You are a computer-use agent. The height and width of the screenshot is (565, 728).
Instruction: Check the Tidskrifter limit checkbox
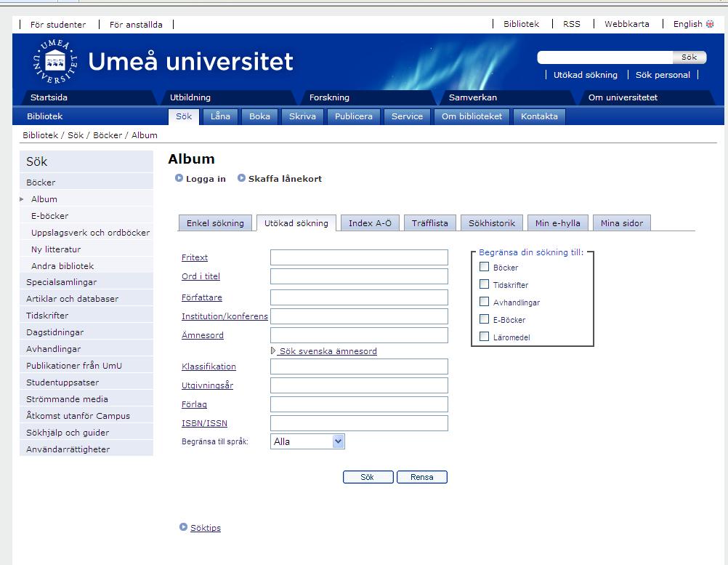[485, 284]
